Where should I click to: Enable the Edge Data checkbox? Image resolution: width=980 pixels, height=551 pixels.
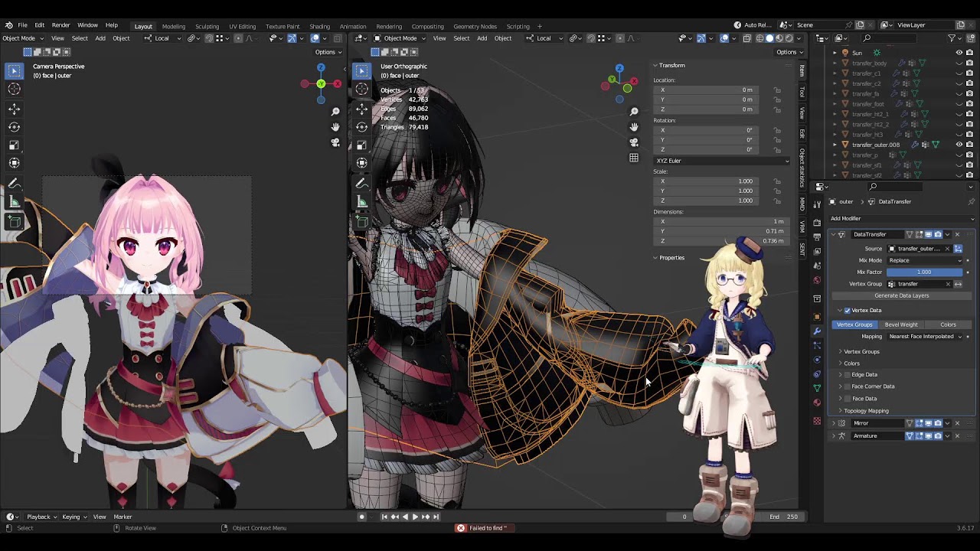(847, 375)
